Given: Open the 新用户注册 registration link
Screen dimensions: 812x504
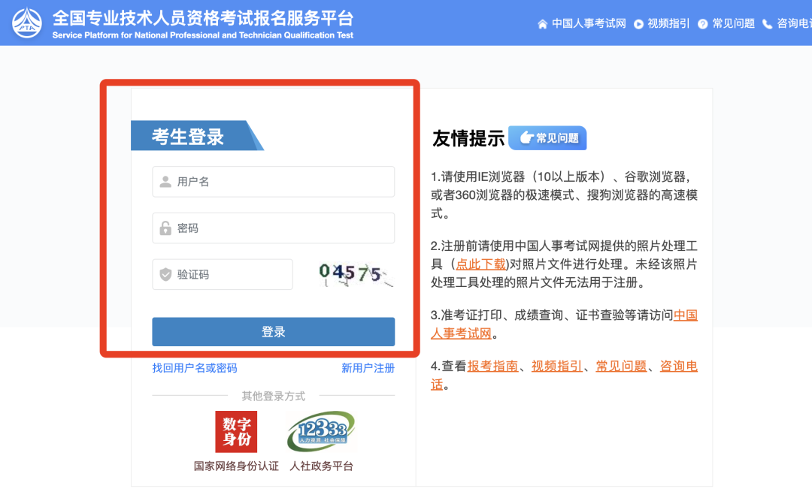Looking at the screenshot, I should coord(368,368).
